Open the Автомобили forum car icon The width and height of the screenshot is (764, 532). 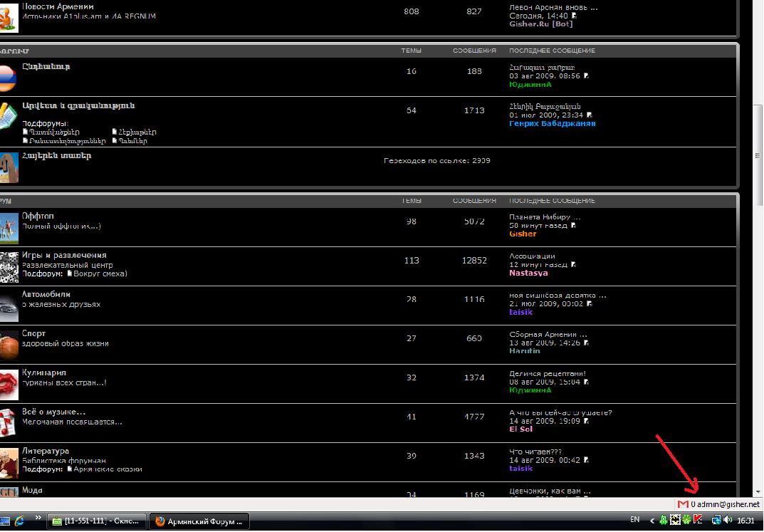pos(9,306)
